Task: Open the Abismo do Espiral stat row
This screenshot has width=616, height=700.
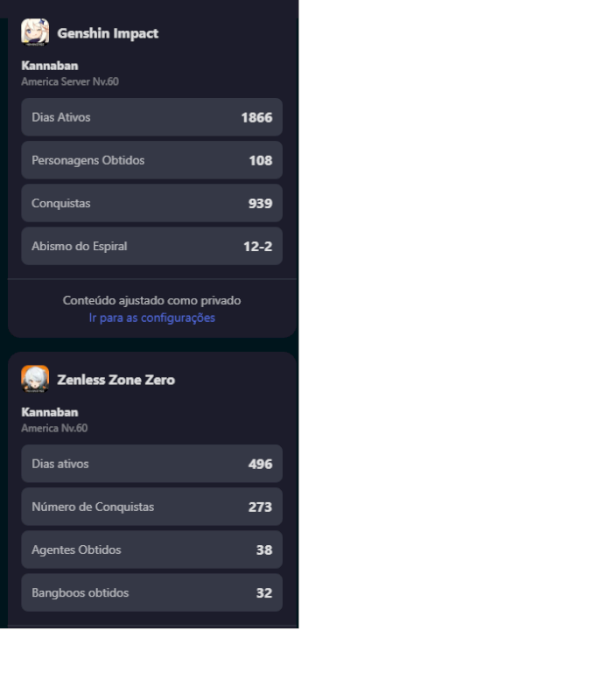Action: coord(151,246)
